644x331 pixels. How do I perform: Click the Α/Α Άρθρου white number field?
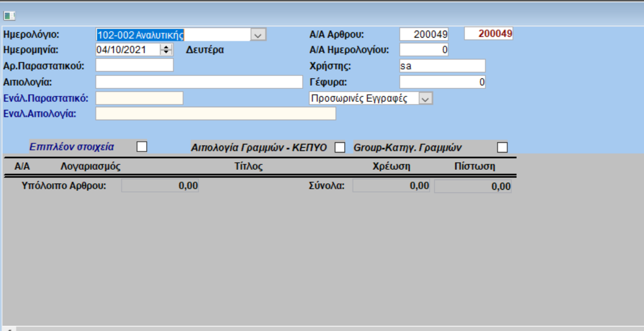[424, 34]
